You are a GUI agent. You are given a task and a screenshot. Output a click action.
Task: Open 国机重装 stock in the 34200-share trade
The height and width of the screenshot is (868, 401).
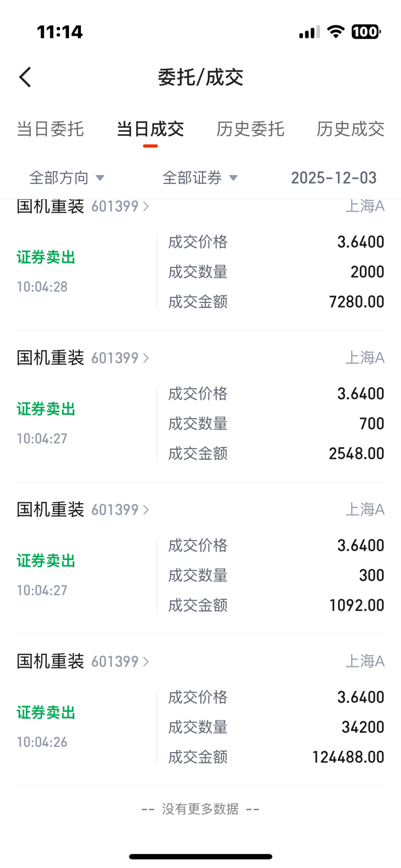51,661
